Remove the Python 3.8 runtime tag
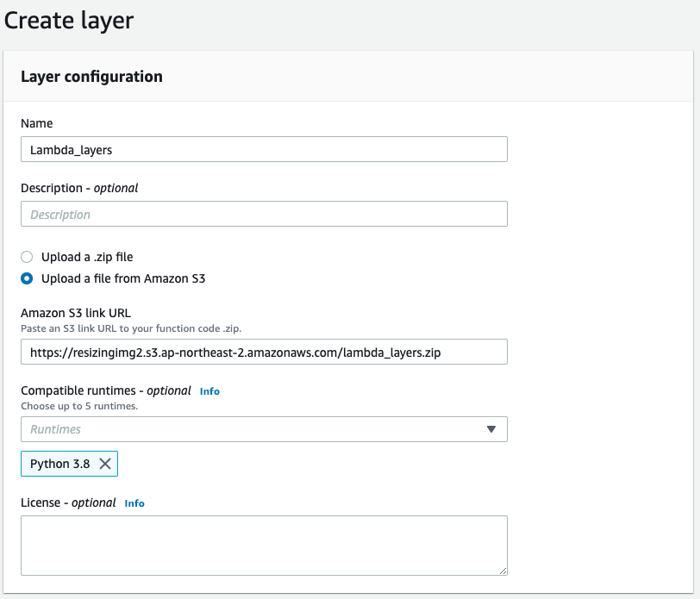 click(x=103, y=463)
